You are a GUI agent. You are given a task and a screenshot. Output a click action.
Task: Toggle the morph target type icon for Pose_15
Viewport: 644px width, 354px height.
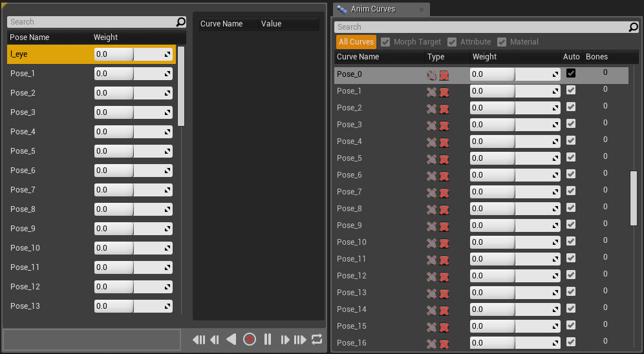pyautogui.click(x=431, y=328)
